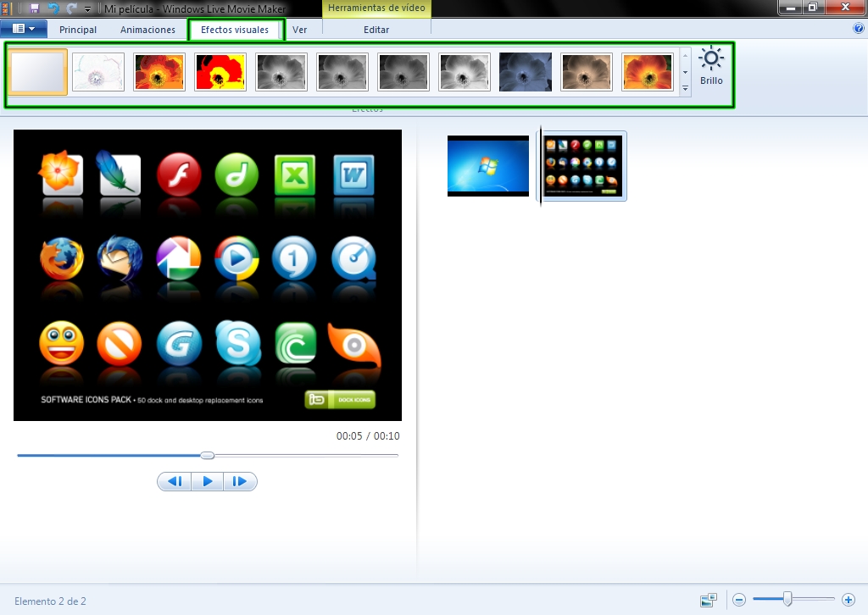868x615 pixels.
Task: Select the blank no-effect thumbnail
Action: pos(37,72)
